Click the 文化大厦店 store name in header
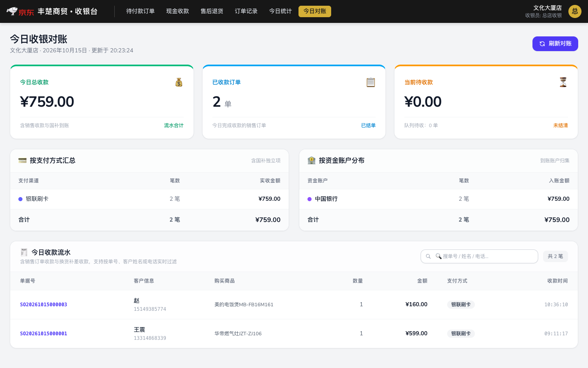Viewport: 588px width, 368px height. [x=548, y=8]
